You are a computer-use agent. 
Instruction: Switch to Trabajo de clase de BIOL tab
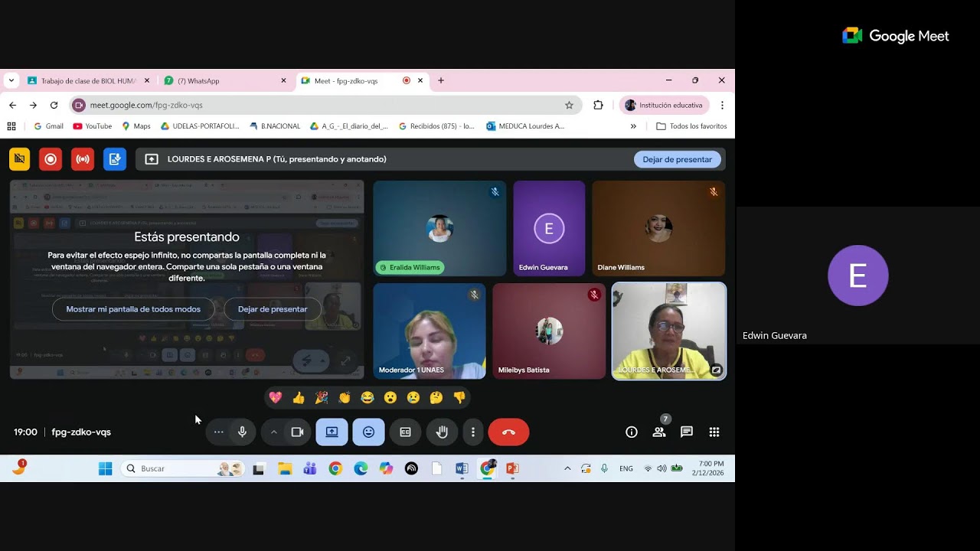89,80
